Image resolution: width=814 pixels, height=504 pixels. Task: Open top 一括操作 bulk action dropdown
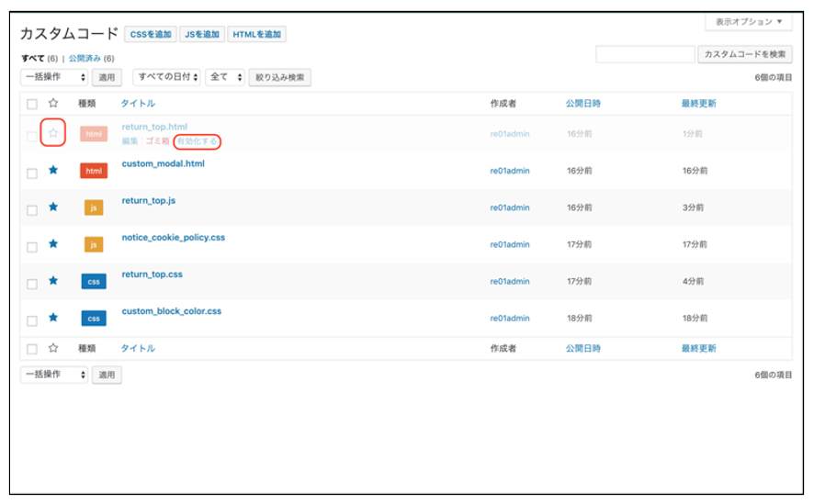(54, 77)
